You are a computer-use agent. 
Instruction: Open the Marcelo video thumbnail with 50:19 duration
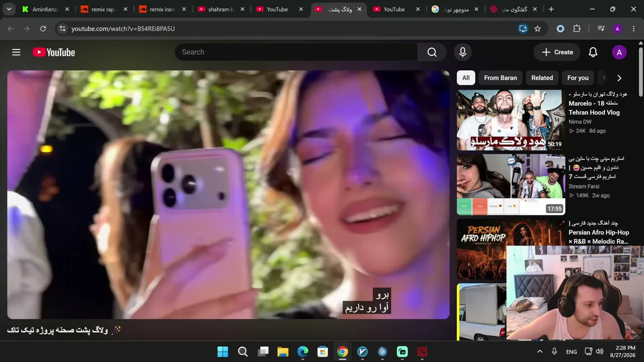511,120
